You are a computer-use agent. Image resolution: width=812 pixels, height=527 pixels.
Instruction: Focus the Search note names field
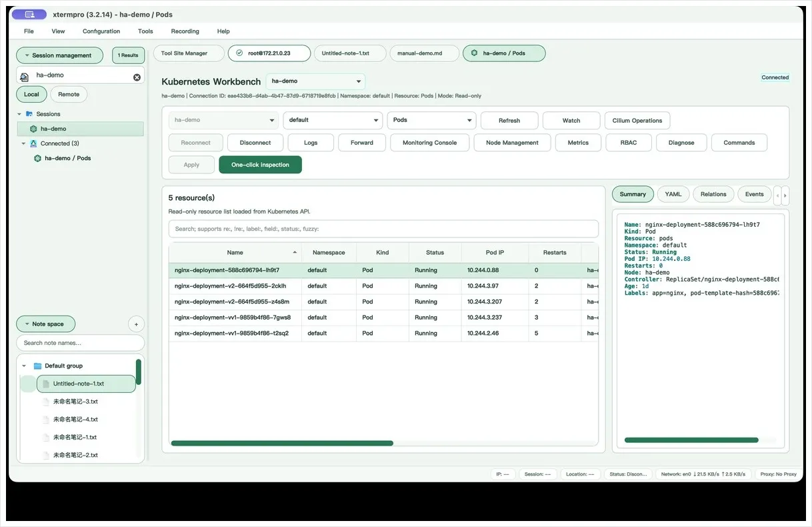pyautogui.click(x=80, y=343)
